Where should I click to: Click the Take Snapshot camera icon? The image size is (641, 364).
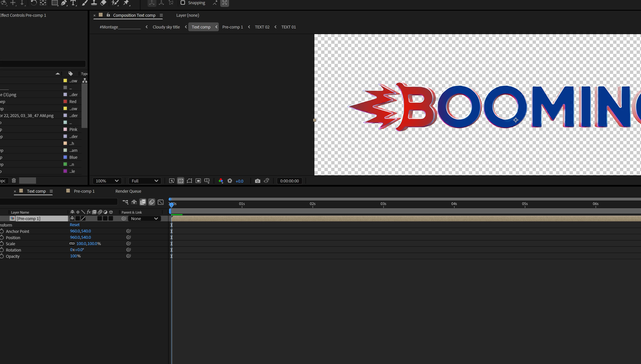[x=257, y=181]
